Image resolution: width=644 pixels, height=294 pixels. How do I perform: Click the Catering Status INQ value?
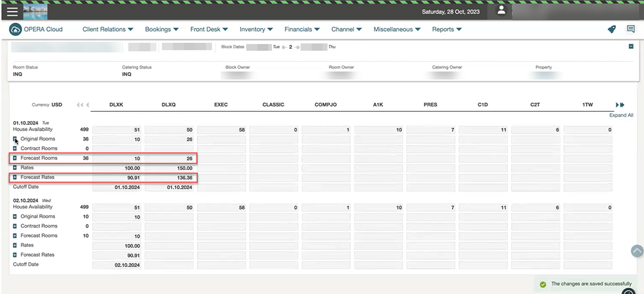[x=126, y=75]
